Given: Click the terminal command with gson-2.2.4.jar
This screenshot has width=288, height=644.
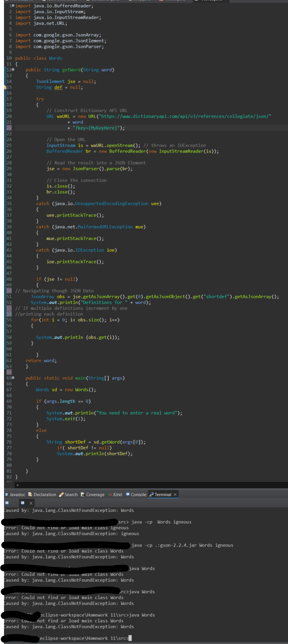Looking at the screenshot, I should [x=182, y=545].
